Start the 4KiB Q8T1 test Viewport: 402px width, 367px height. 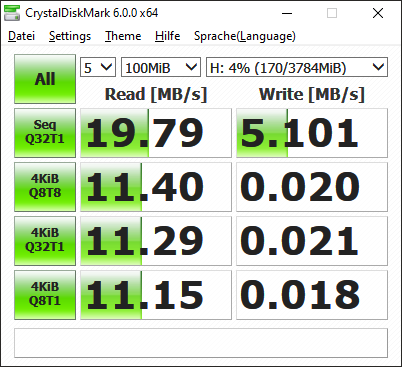click(45, 295)
